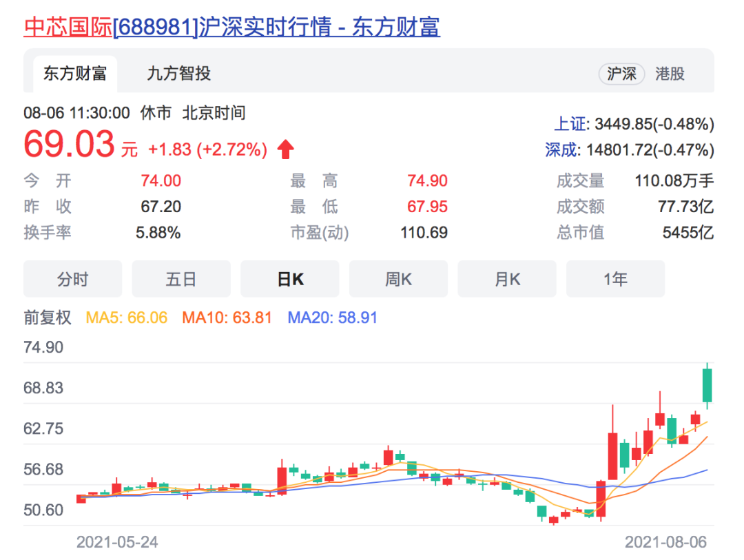The height and width of the screenshot is (560, 744).
Task: Toggle to the 港股 market view
Action: (670, 74)
